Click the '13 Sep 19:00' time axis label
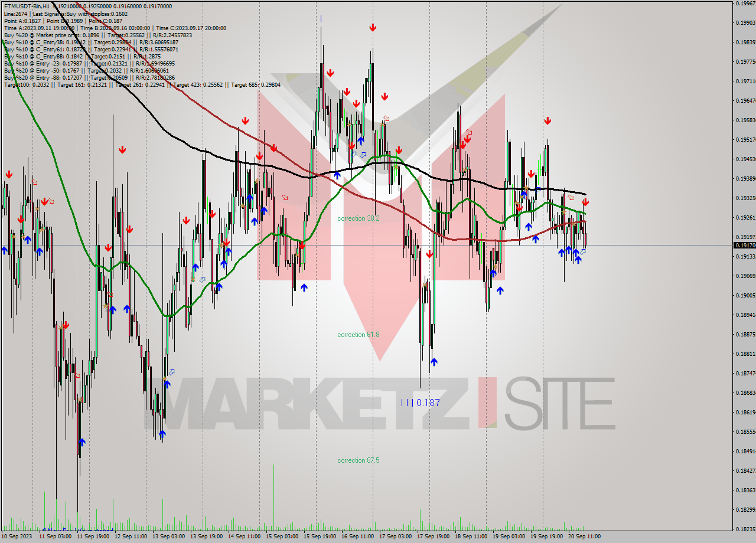The width and height of the screenshot is (756, 543). tap(206, 537)
